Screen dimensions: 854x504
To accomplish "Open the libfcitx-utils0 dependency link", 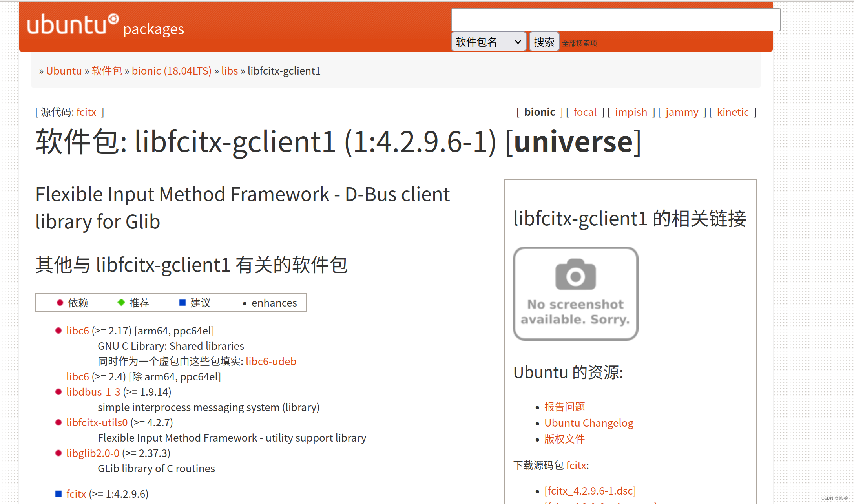I will tap(97, 422).
